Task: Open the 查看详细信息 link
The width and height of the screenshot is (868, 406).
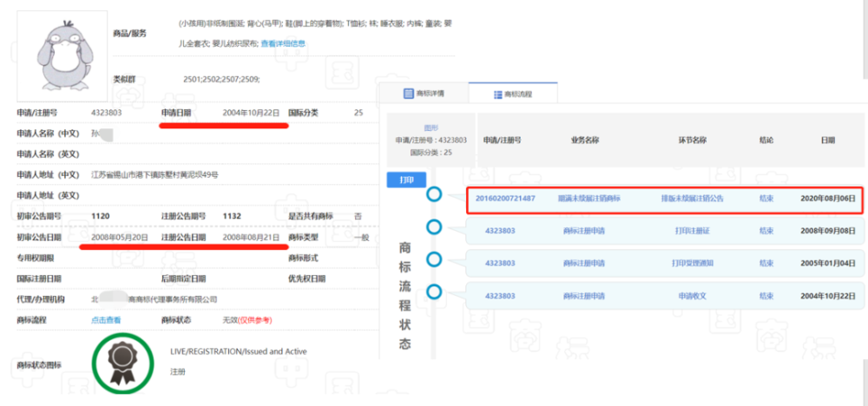Action: click(x=284, y=43)
